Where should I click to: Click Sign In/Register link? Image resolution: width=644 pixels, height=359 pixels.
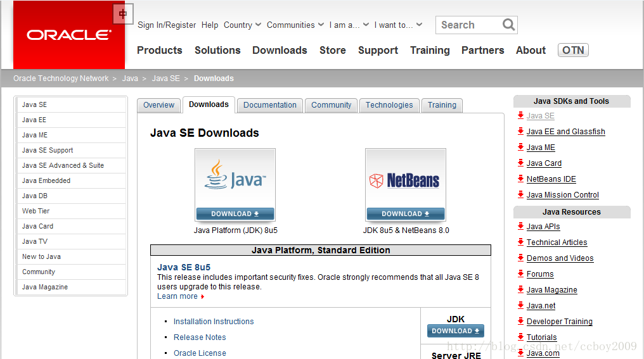[167, 25]
